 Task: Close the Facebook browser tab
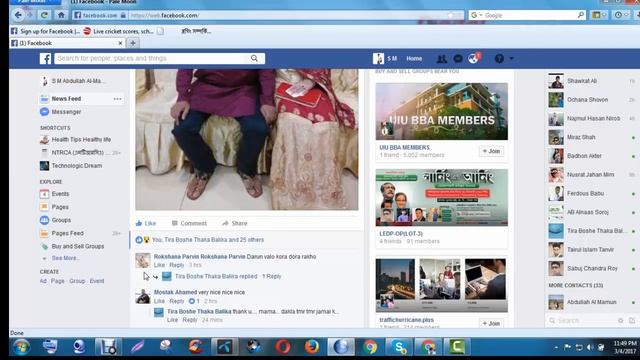120,43
